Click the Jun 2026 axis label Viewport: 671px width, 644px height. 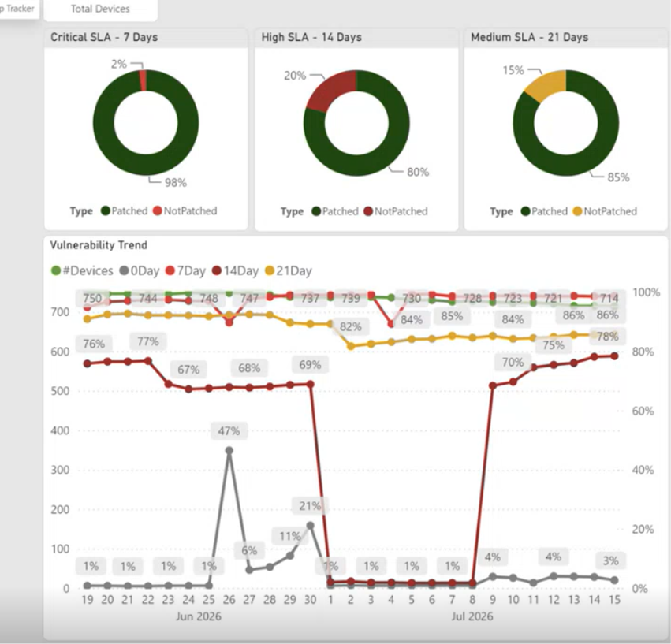coord(199,616)
